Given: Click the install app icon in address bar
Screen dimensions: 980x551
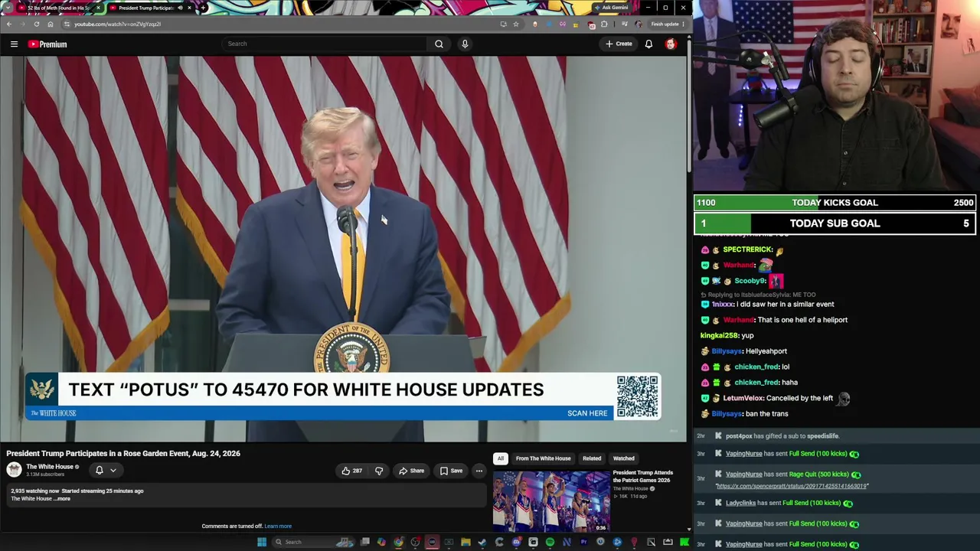Looking at the screenshot, I should [x=504, y=24].
